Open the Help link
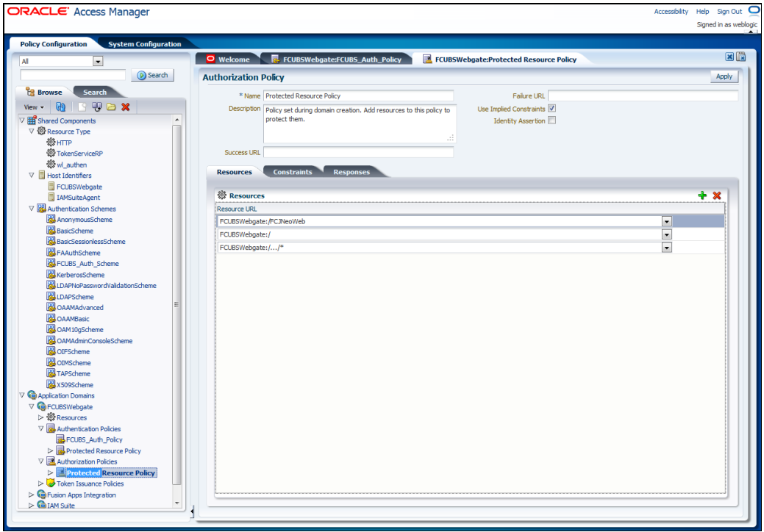This screenshot has width=764, height=532. [702, 11]
